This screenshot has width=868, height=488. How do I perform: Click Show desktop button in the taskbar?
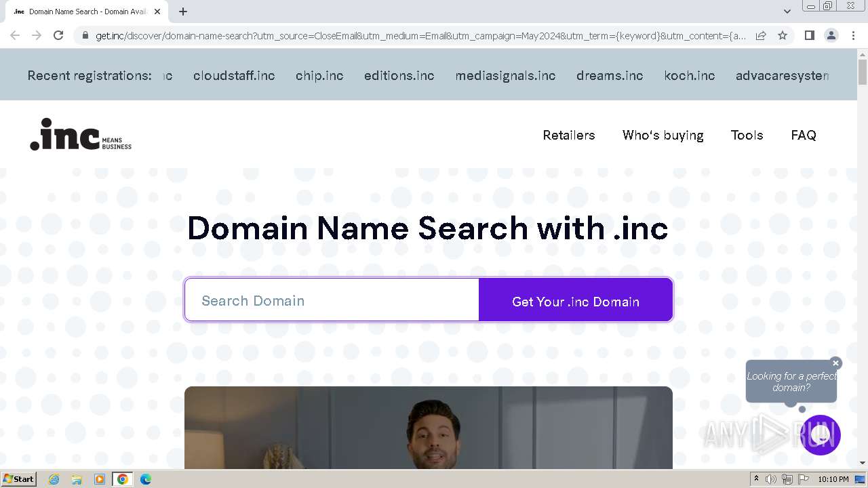pos(861,479)
